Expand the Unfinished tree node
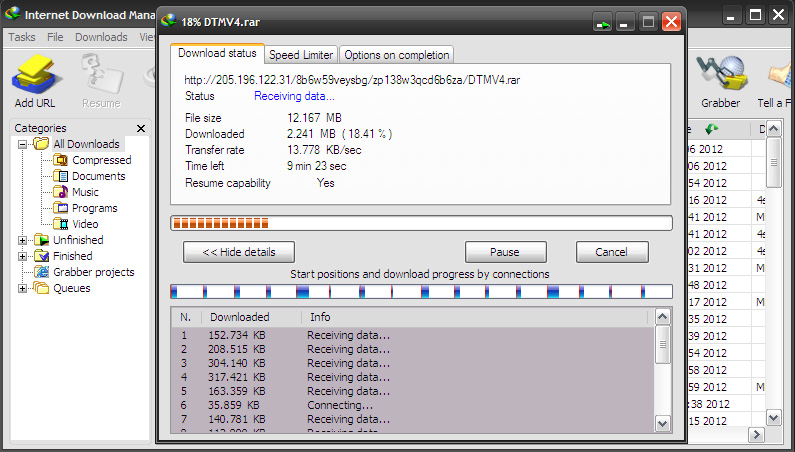 coord(22,240)
